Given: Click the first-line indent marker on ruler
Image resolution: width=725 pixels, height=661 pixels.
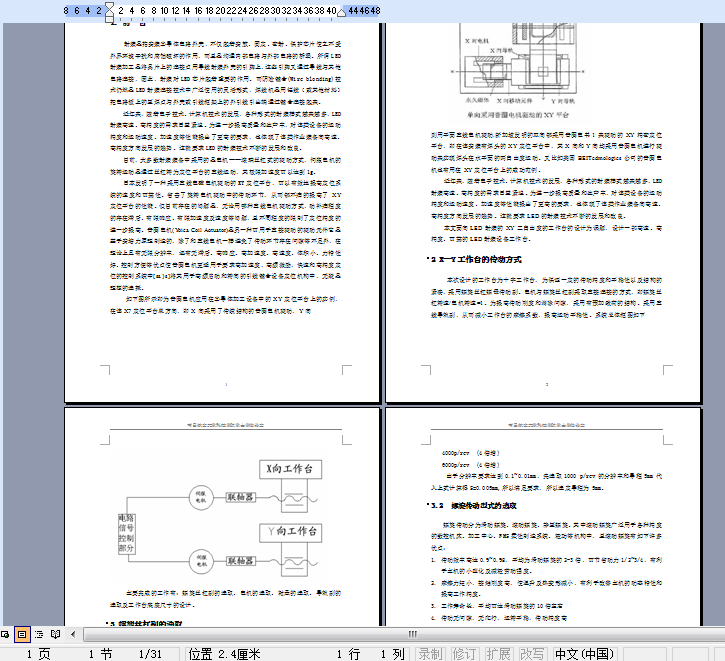Looking at the screenshot, I should (x=109, y=6).
